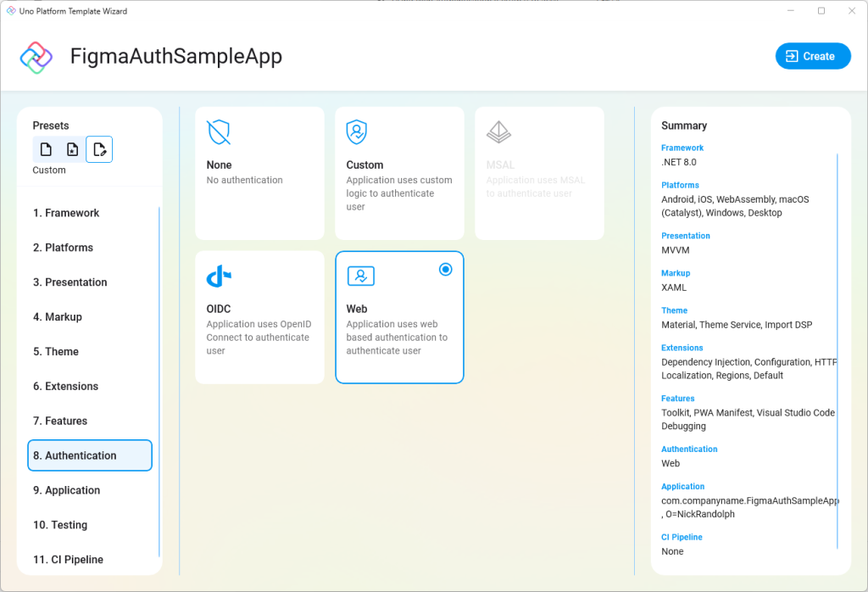Click the web browser icon on Web card
This screenshot has height=592, width=868.
tap(360, 276)
